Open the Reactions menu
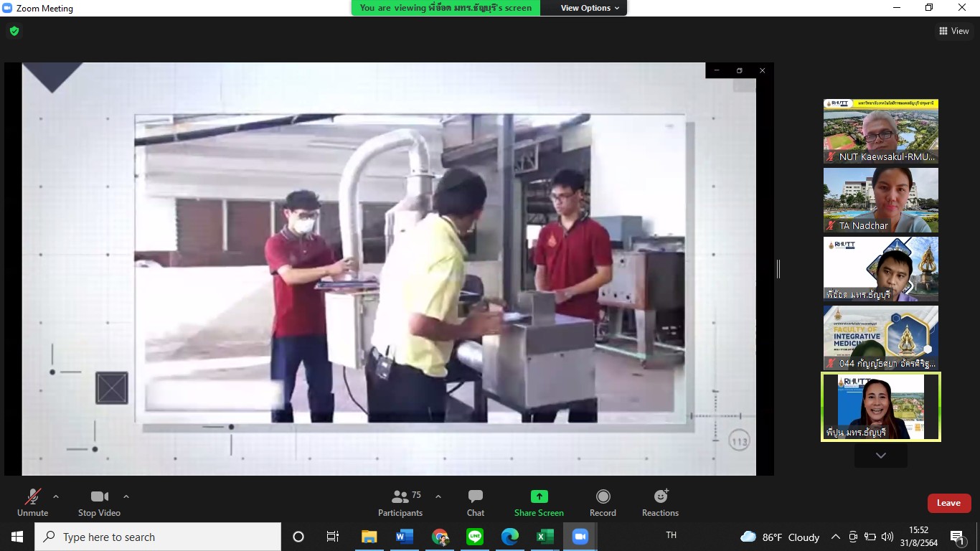Viewport: 980px width, 551px height. pos(660,502)
